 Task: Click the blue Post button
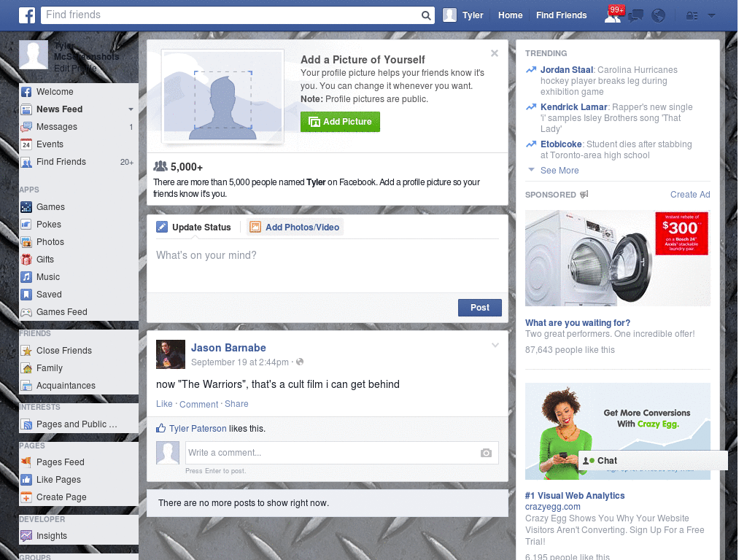[x=480, y=308]
